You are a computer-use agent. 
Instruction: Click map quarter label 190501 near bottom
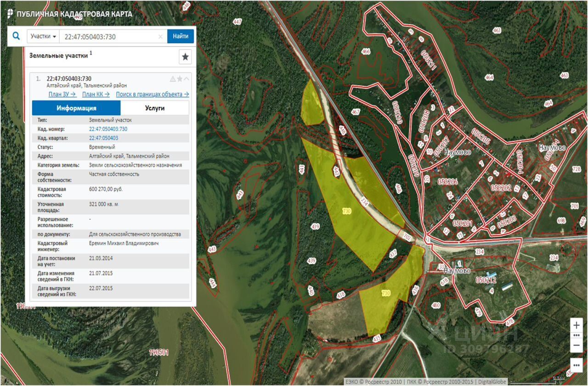[x=159, y=352]
